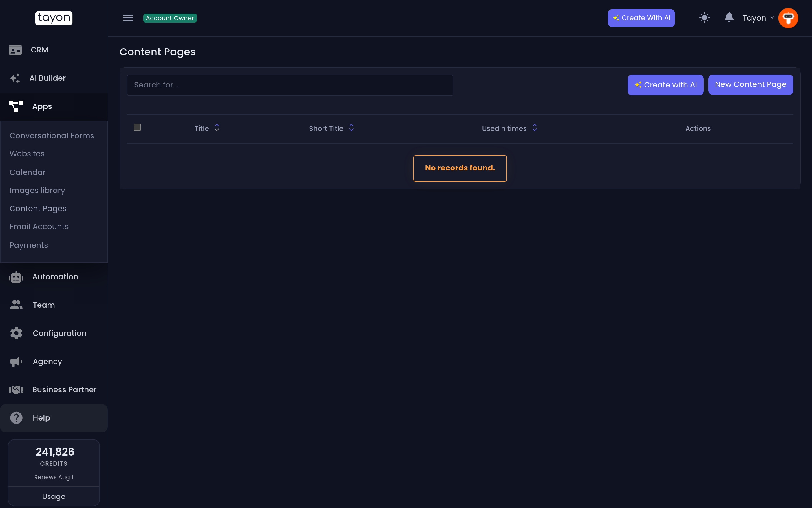Focus the Search for input field

[x=290, y=85]
